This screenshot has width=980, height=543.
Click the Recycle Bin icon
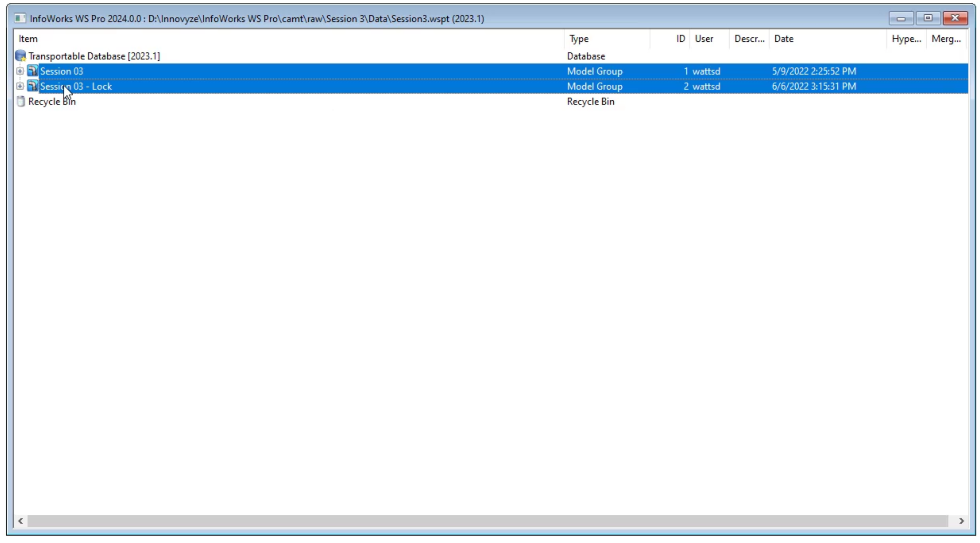point(21,101)
